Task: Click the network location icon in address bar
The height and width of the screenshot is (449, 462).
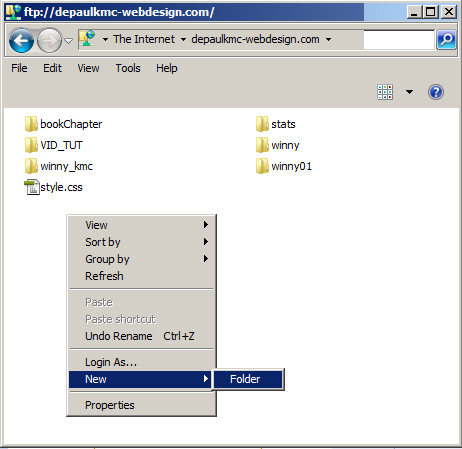Action: 87,39
